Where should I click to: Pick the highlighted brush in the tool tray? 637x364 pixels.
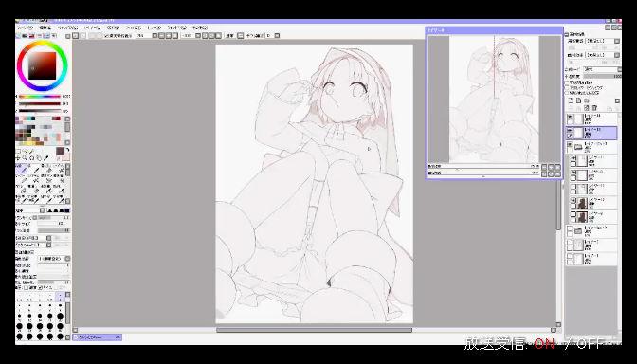[x=22, y=168]
